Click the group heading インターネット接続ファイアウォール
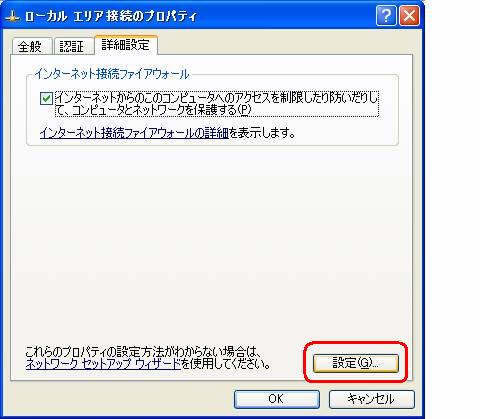 click(x=112, y=74)
